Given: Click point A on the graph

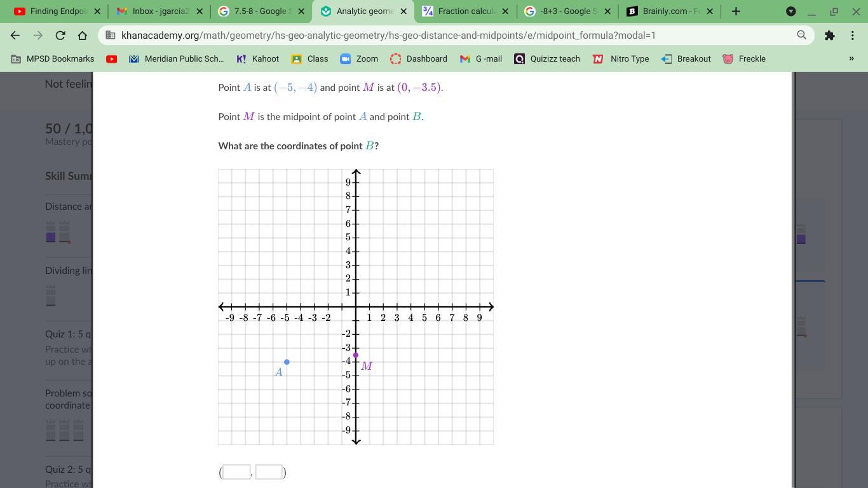Looking at the screenshot, I should [287, 362].
